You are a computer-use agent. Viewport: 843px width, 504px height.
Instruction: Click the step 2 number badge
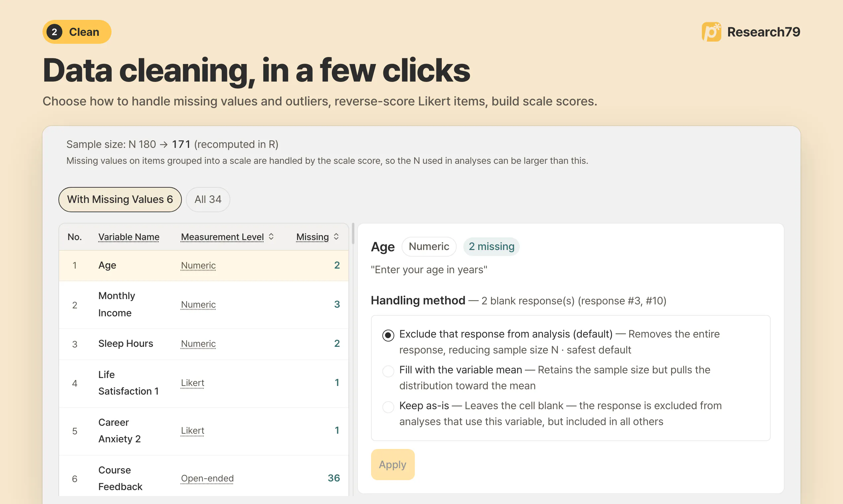click(54, 32)
